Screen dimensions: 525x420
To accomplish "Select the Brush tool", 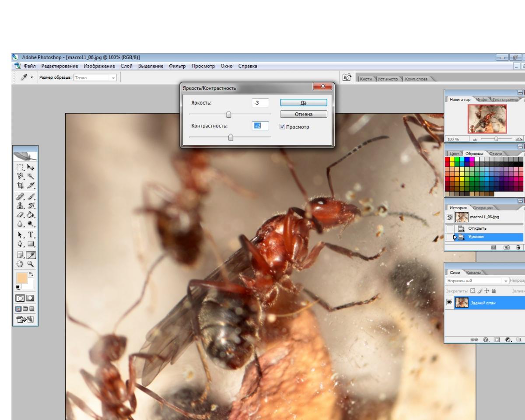I will coord(31,196).
